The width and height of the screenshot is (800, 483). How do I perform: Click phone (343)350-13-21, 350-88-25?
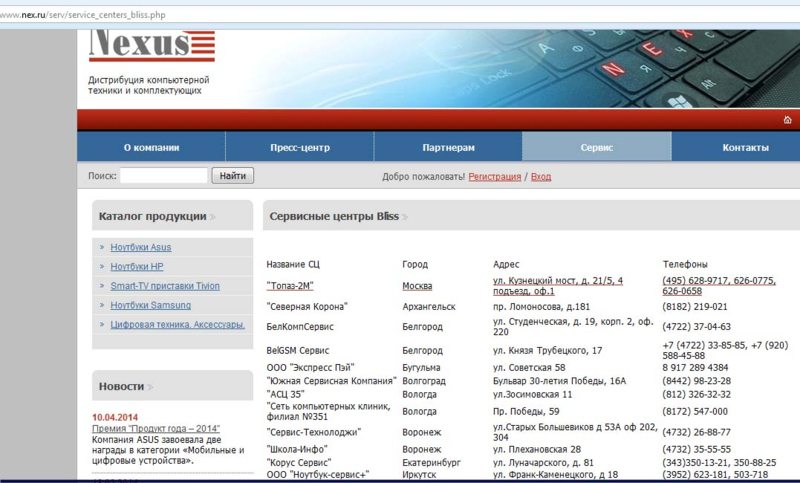(x=719, y=462)
